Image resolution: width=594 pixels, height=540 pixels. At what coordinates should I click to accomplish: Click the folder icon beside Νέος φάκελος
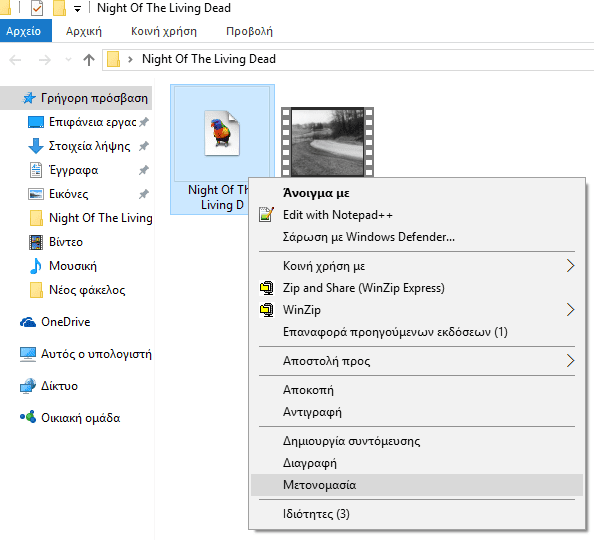pos(36,290)
